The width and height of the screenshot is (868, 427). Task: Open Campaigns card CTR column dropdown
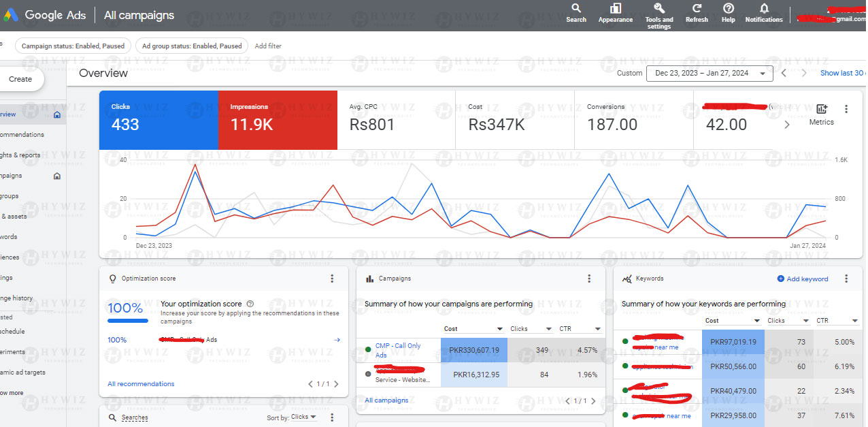(x=597, y=329)
